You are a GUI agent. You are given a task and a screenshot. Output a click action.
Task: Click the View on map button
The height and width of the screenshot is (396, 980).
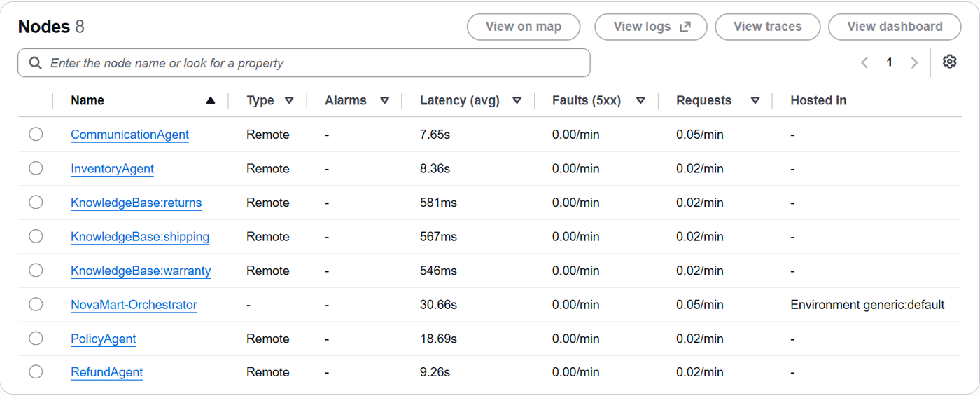pyautogui.click(x=524, y=27)
